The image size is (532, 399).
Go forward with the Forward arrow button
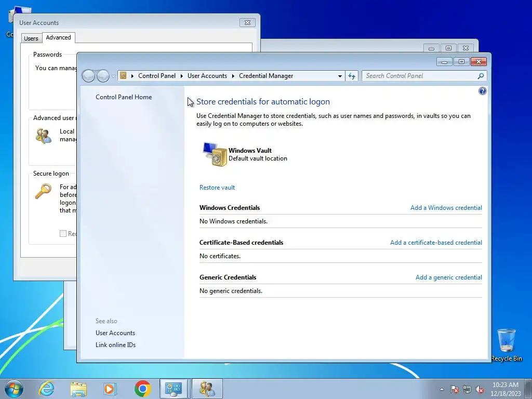(x=103, y=76)
